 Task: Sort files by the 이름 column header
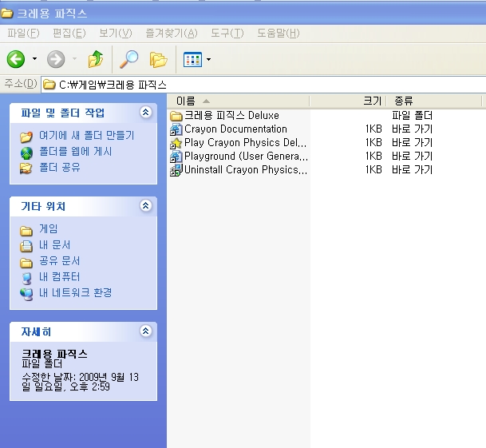(239, 101)
